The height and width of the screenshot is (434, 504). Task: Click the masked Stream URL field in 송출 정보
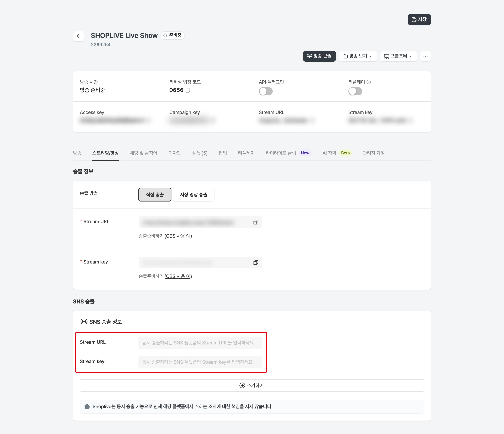(x=200, y=222)
